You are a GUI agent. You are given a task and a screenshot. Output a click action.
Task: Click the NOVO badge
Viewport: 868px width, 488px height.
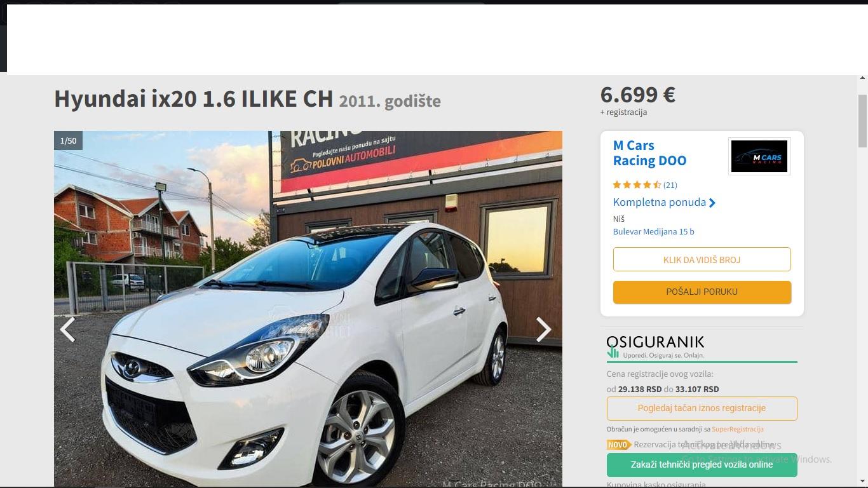[x=619, y=445]
